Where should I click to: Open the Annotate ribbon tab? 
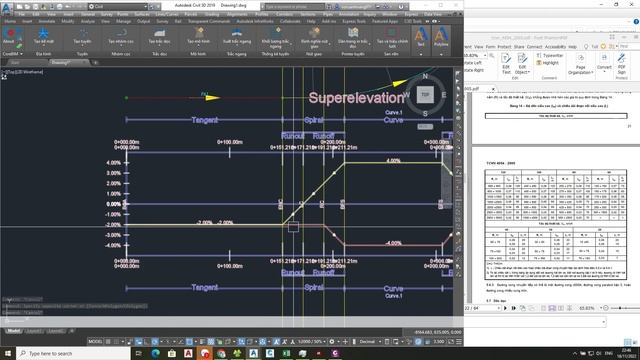tap(47, 21)
